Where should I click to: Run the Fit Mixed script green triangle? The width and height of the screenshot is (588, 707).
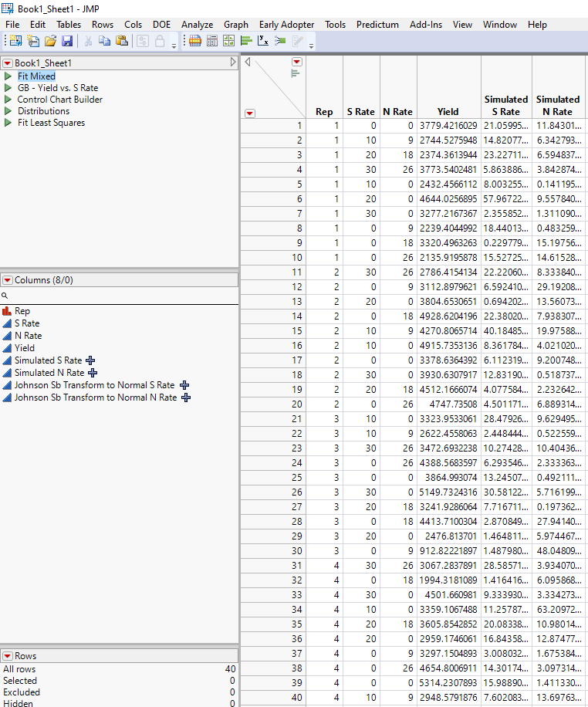8,76
